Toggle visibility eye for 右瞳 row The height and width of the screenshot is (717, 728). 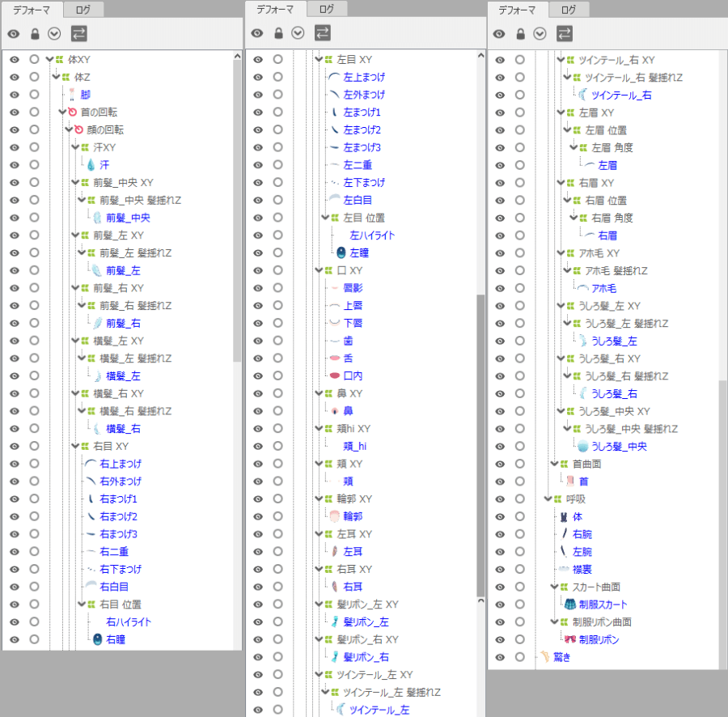tap(15, 639)
